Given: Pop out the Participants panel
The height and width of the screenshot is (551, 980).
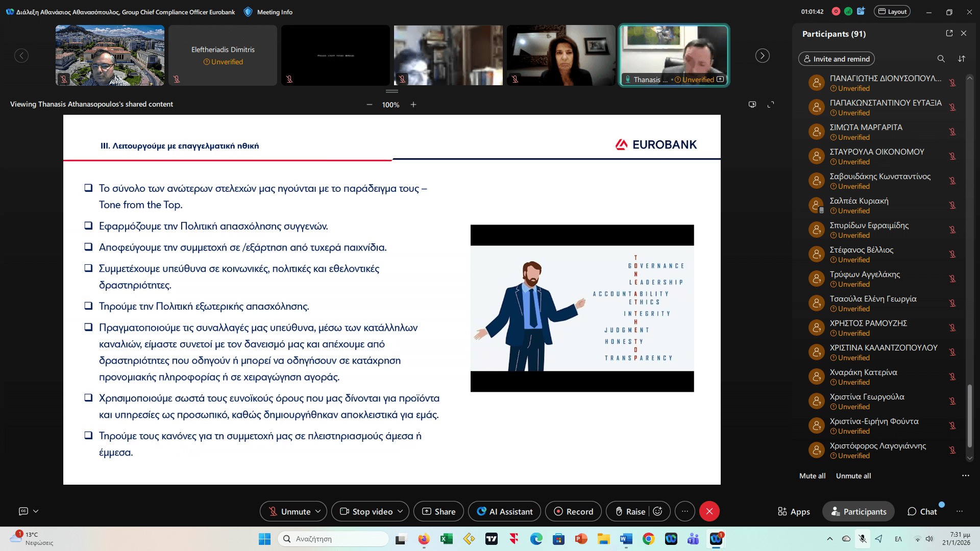Looking at the screenshot, I should point(949,33).
